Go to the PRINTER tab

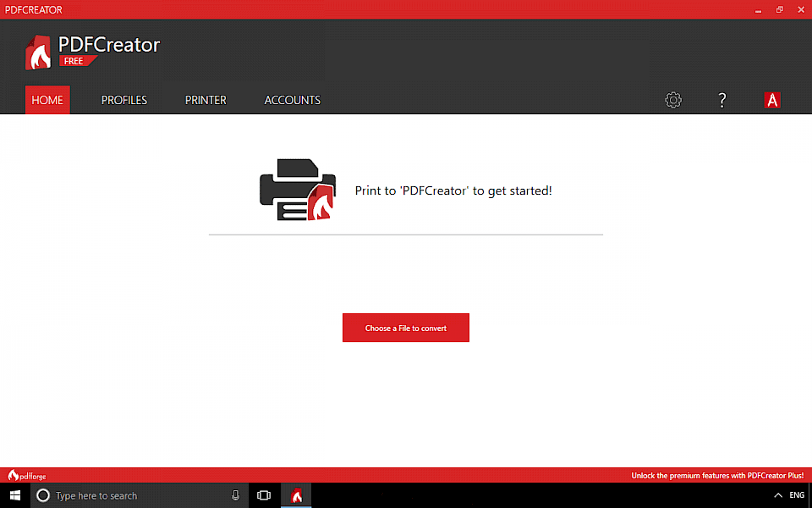click(206, 100)
